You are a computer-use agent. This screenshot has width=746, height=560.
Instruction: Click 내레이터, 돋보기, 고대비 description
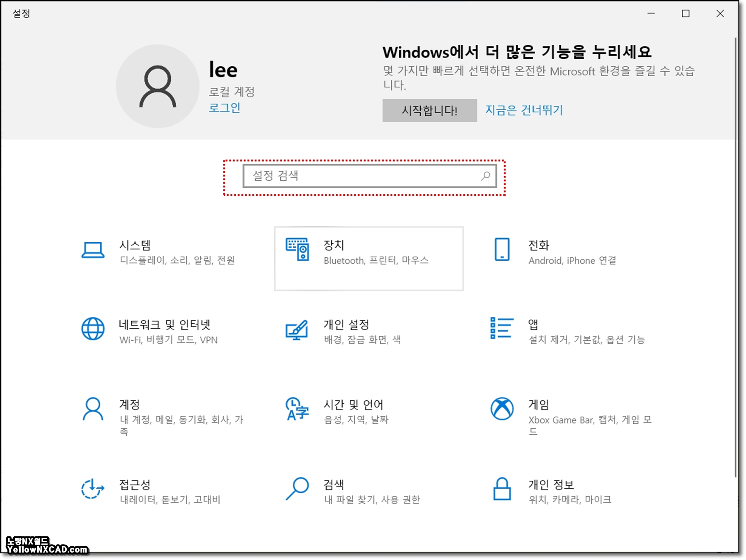click(170, 499)
